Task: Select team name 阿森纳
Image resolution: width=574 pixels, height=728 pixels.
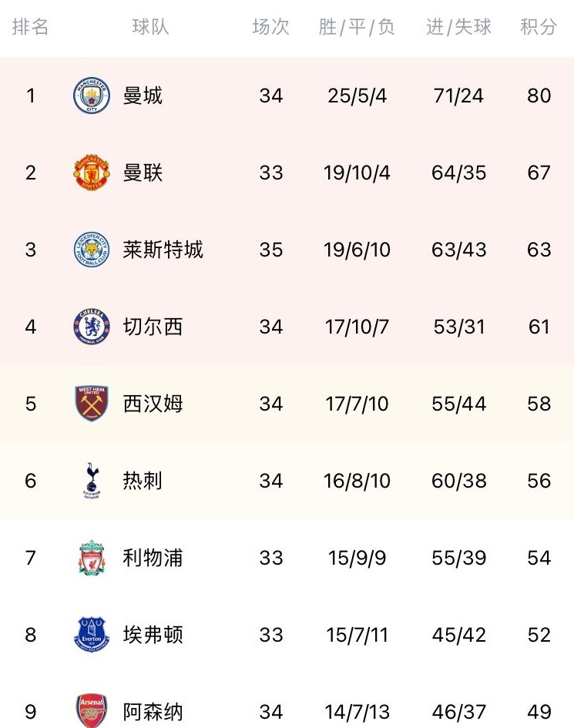Action: (x=153, y=712)
